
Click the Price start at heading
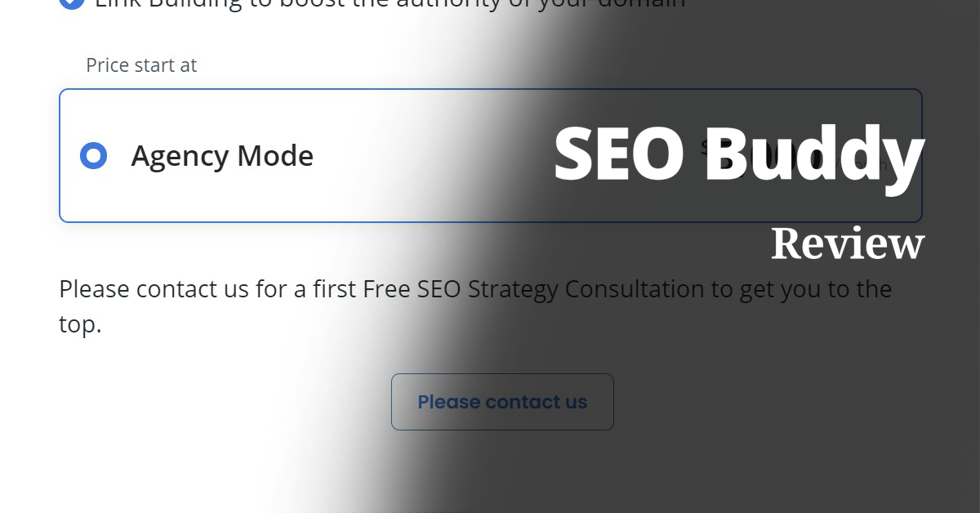point(142,65)
